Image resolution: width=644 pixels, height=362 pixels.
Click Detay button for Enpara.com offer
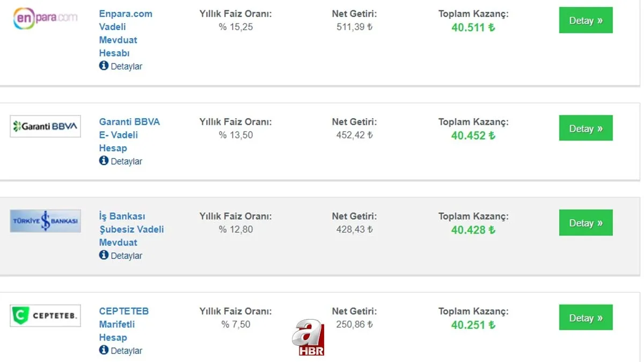tap(586, 20)
